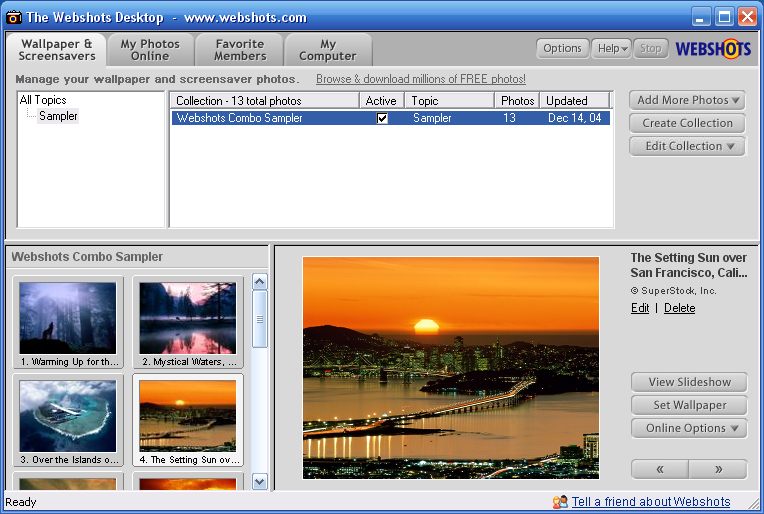Maximize the Webshots Desktop window
Screen dimensions: 764x514
coord(724,18)
